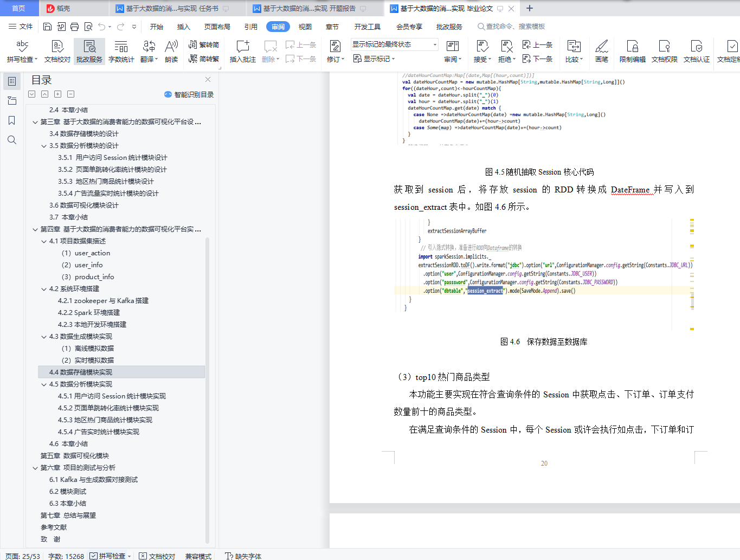Open the 显示标记 dropdown

click(375, 59)
